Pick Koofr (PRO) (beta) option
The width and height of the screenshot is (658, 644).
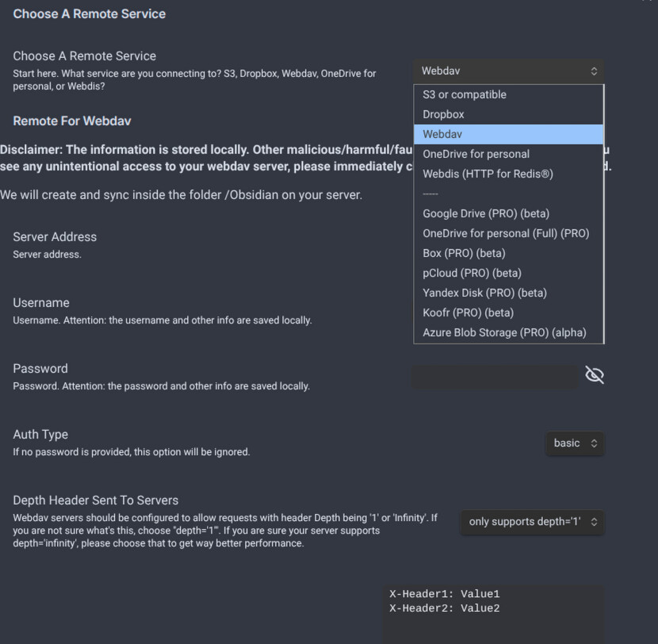click(468, 312)
